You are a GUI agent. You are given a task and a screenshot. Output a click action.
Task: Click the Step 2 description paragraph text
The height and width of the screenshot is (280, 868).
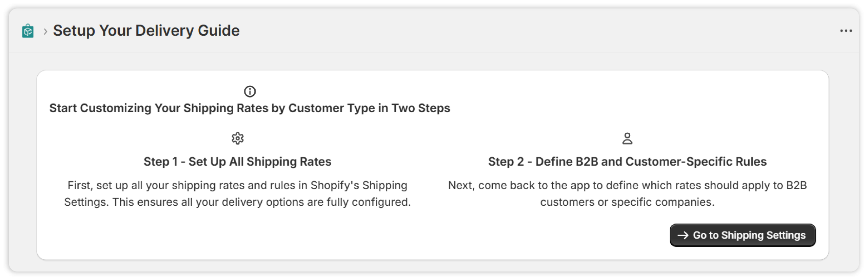tap(627, 193)
